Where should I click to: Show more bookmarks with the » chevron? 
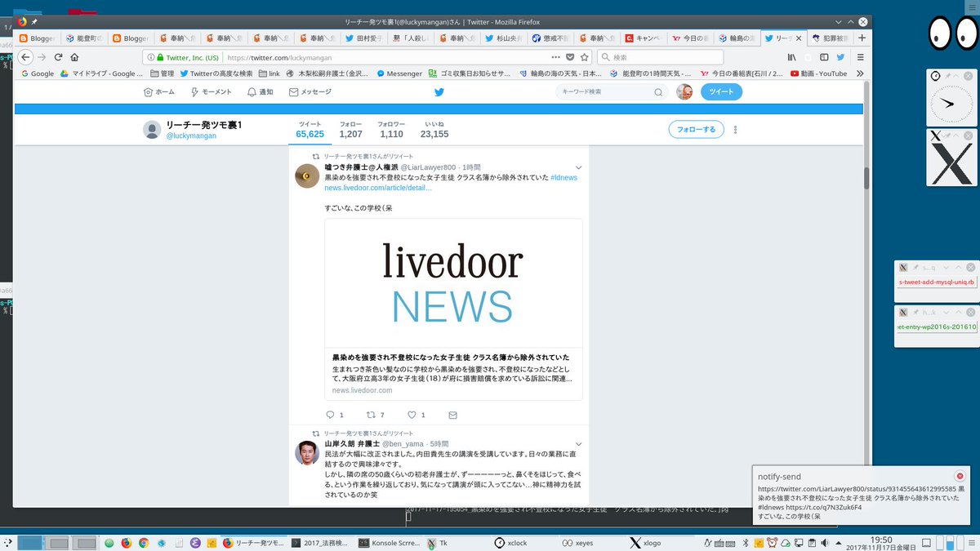coord(861,73)
